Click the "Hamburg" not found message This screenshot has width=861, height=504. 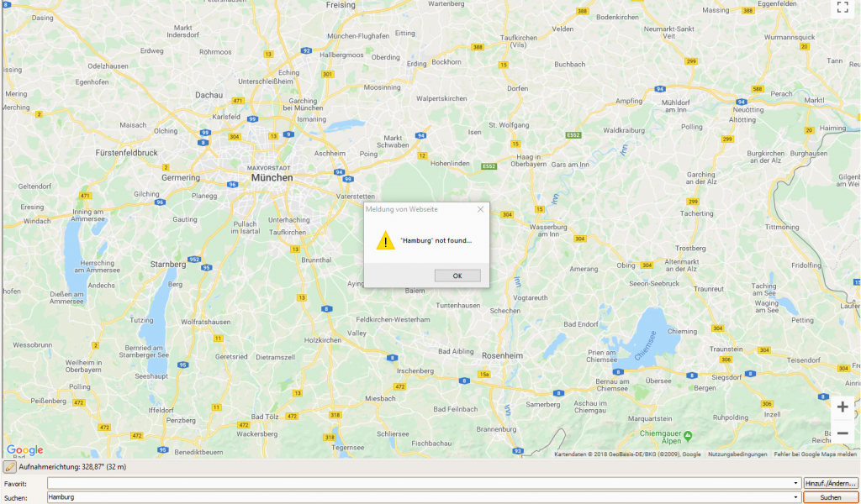436,240
